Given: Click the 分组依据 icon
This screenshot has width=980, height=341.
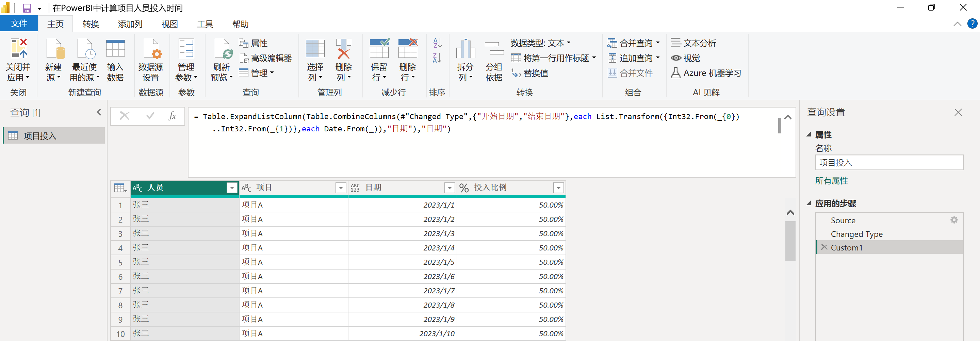Looking at the screenshot, I should tap(494, 48).
